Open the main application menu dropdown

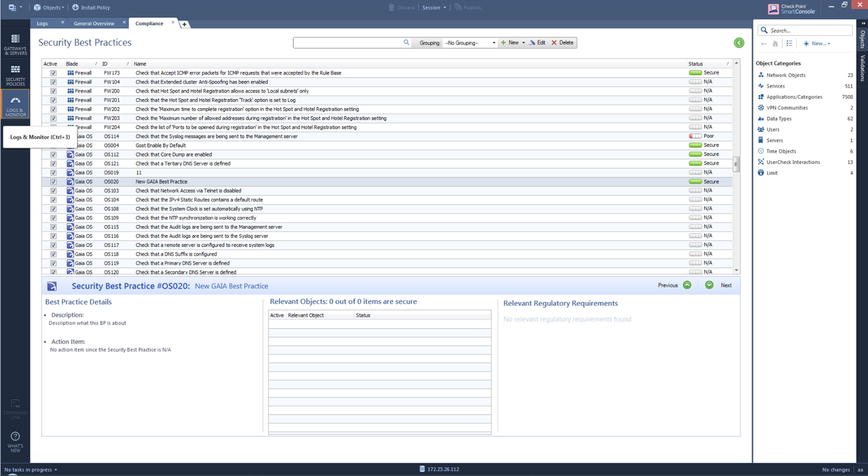pos(15,8)
